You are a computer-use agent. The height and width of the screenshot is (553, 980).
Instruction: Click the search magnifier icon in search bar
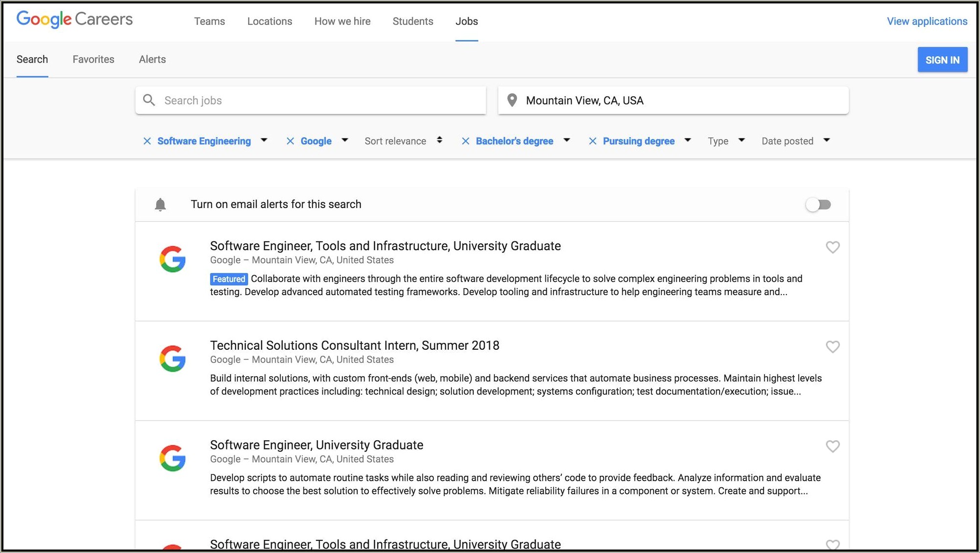click(149, 100)
